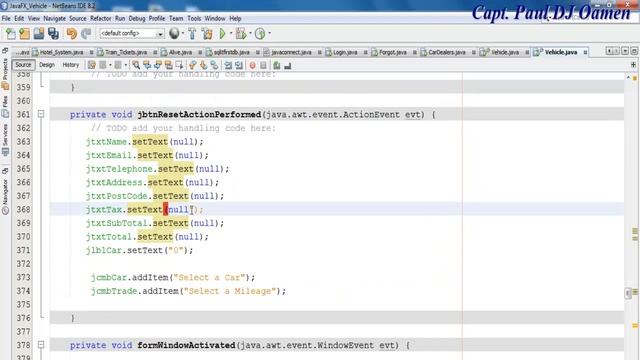Toggle bookmark on current line
Viewport: 640px width, 360px height.
pos(214,65)
